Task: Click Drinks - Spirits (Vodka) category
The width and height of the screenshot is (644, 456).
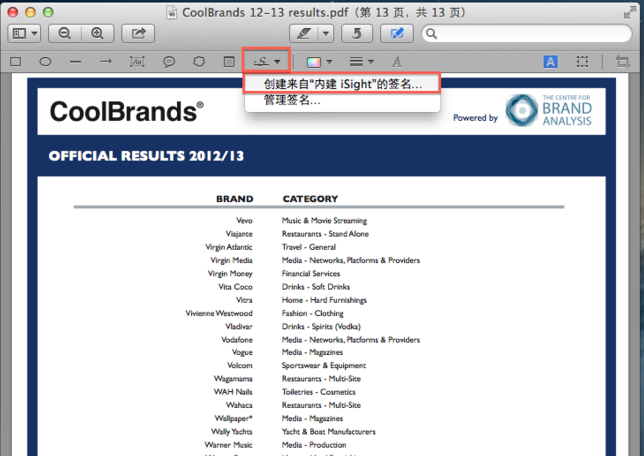Action: (x=321, y=327)
